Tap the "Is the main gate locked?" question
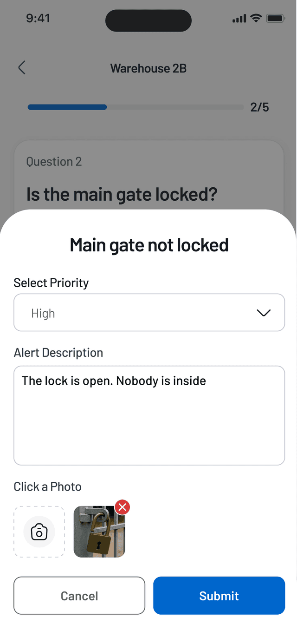This screenshot has height=644, width=297. pyautogui.click(x=122, y=194)
